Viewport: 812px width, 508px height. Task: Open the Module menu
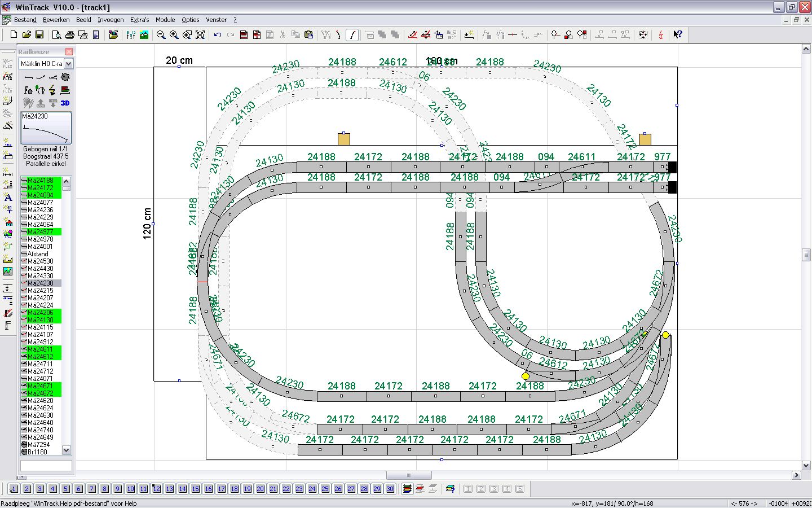tap(165, 20)
